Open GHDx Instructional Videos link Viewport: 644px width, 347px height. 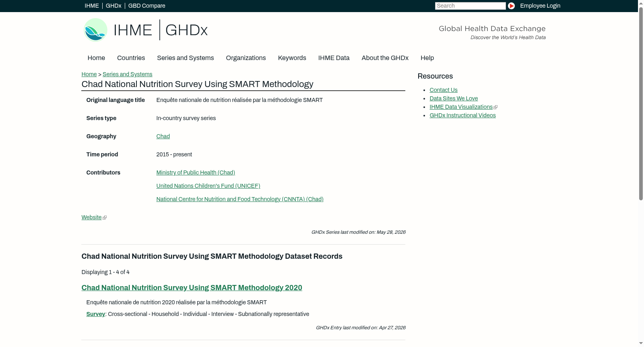462,115
